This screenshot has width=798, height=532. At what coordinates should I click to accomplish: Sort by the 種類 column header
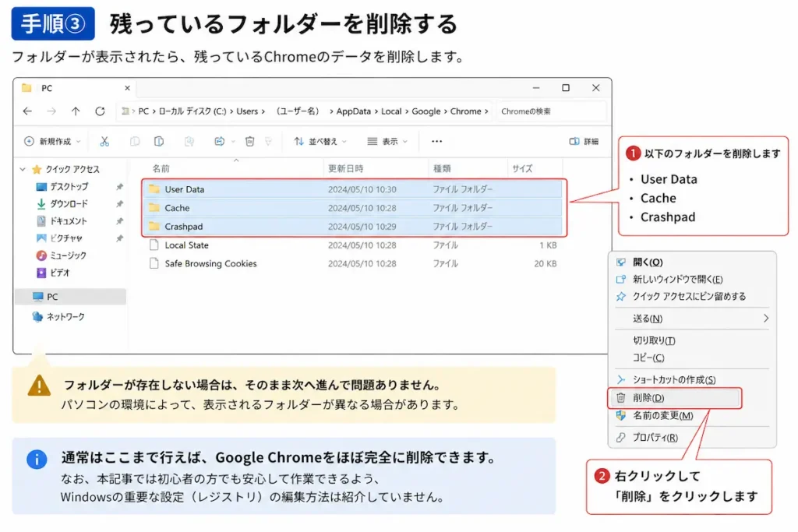pos(442,168)
